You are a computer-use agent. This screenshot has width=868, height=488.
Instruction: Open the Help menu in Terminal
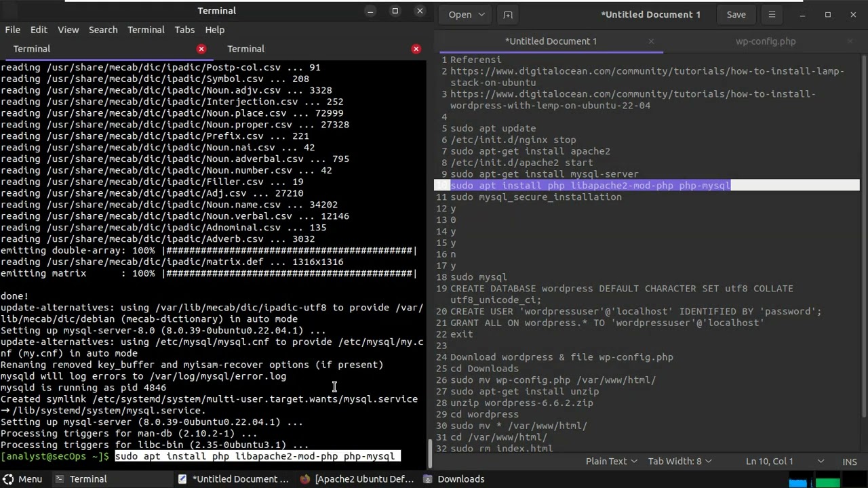tap(214, 30)
